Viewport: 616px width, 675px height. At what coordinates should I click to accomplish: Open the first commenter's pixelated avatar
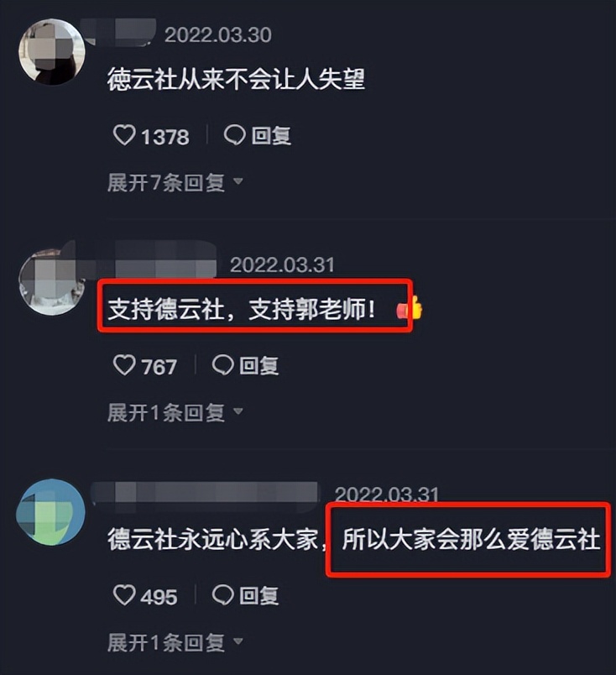coord(52,52)
